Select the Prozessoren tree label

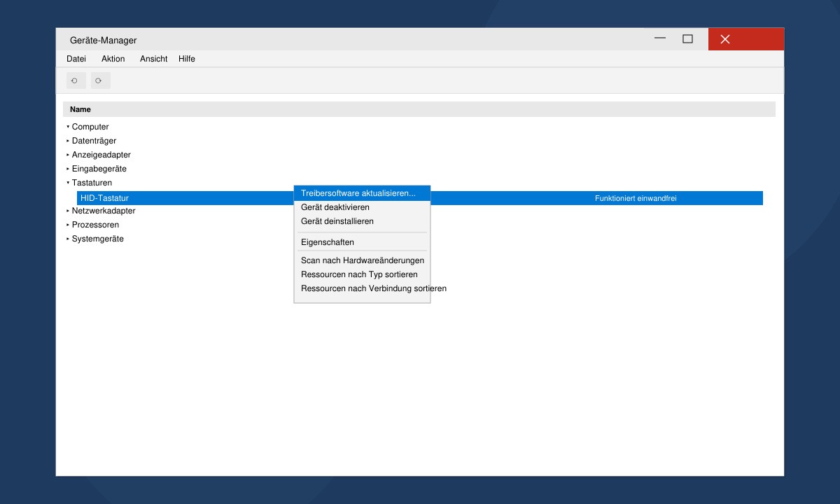(x=95, y=225)
